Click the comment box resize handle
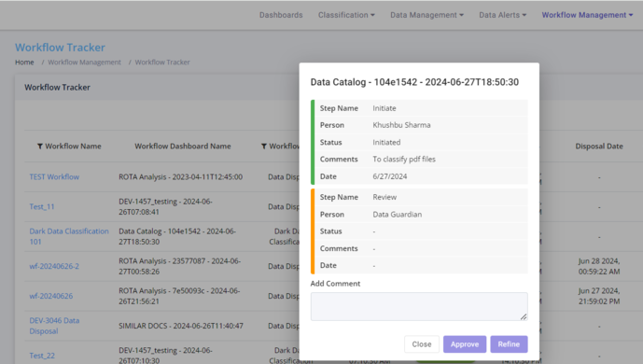 pyautogui.click(x=524, y=316)
